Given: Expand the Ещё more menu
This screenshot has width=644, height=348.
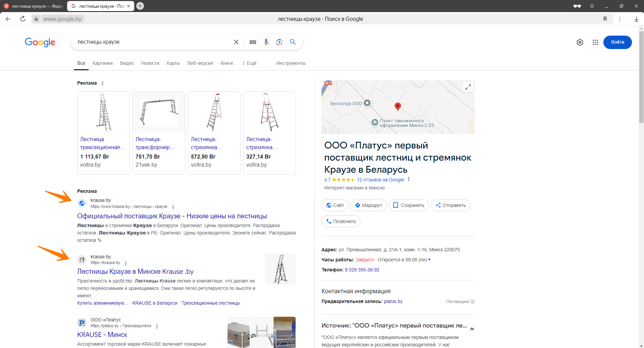Looking at the screenshot, I should click(x=249, y=63).
